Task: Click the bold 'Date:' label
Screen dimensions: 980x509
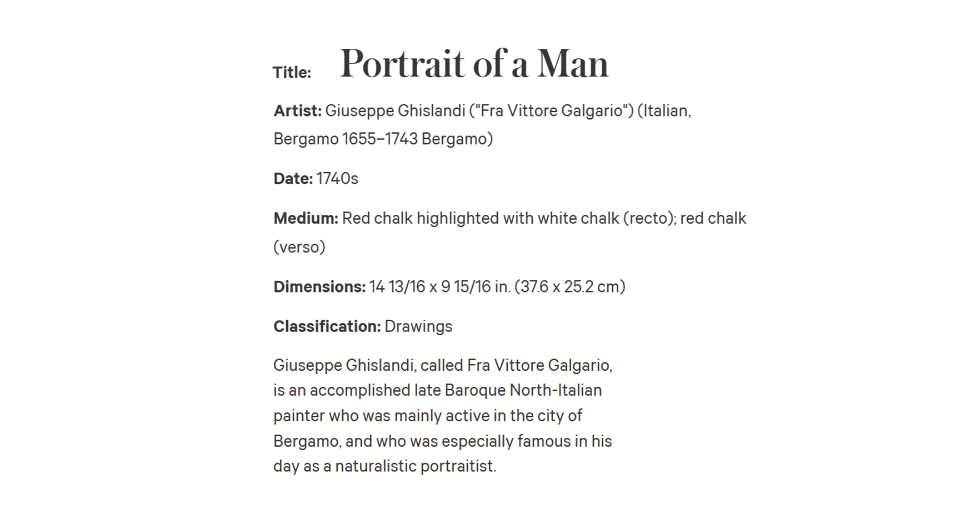Action: coord(293,179)
